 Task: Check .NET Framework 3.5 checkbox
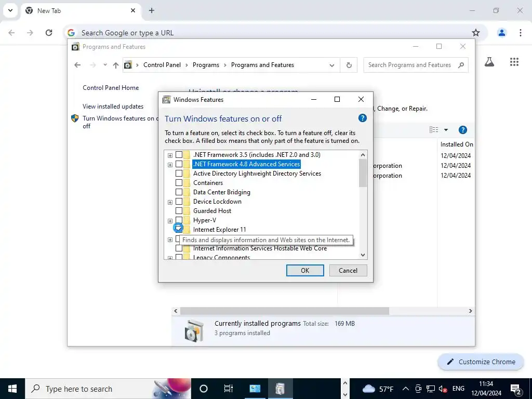tap(179, 155)
